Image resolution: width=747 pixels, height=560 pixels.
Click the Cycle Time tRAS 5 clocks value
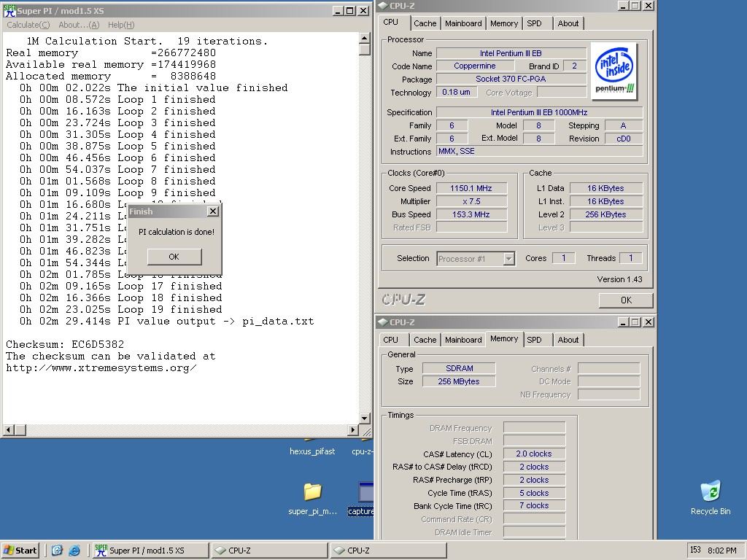coord(534,493)
